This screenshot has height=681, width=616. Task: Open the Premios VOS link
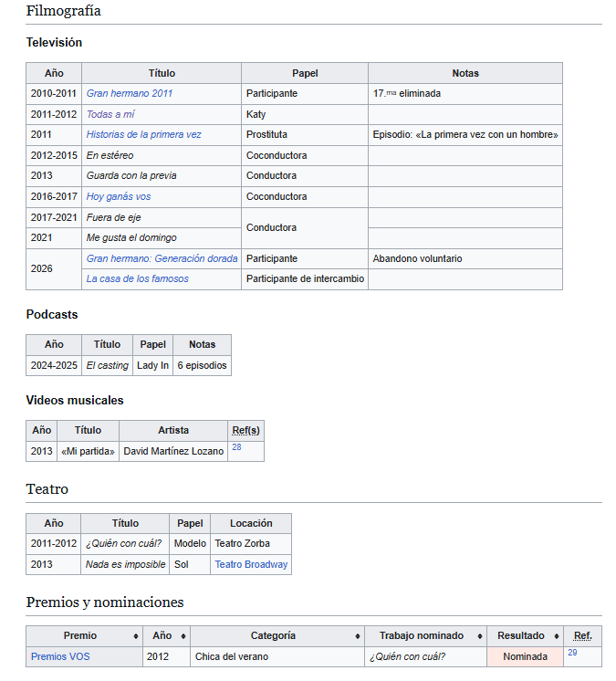click(x=60, y=656)
